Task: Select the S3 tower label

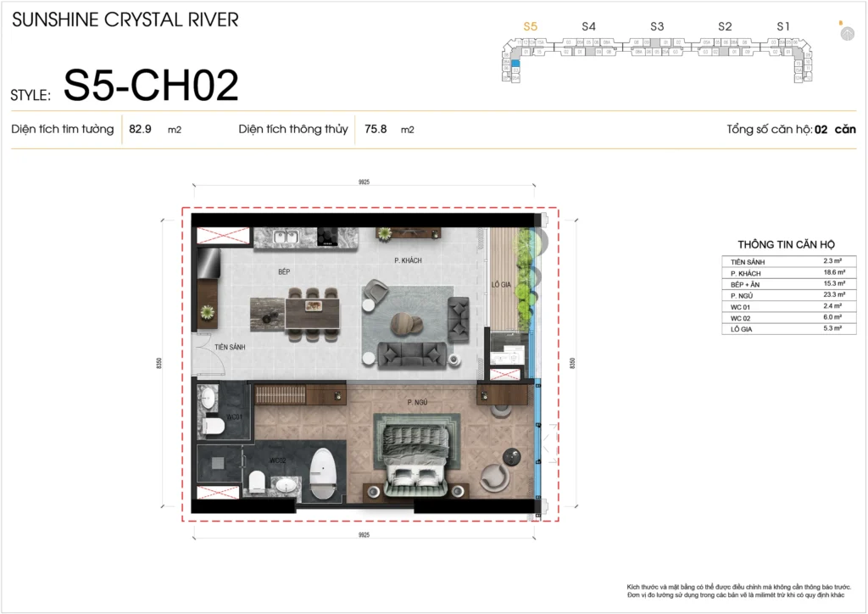Action: pyautogui.click(x=657, y=27)
